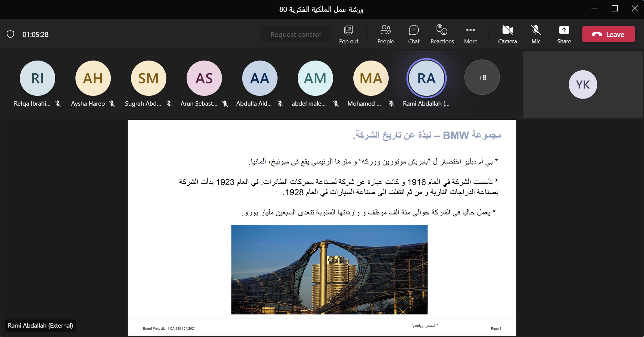644x337 pixels.
Task: Click the BMW building image on slide
Action: click(x=329, y=269)
